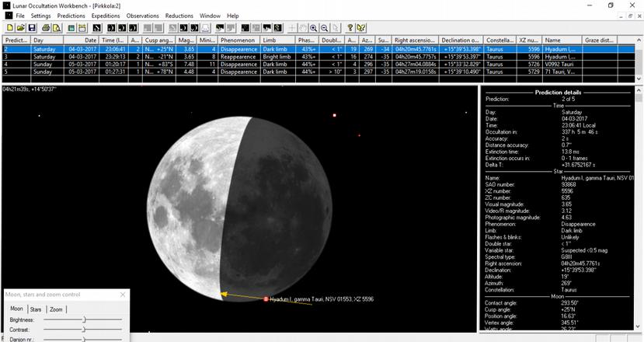Sort by the Name column header
Viewport: 644px width, 342px height.
[x=562, y=40]
